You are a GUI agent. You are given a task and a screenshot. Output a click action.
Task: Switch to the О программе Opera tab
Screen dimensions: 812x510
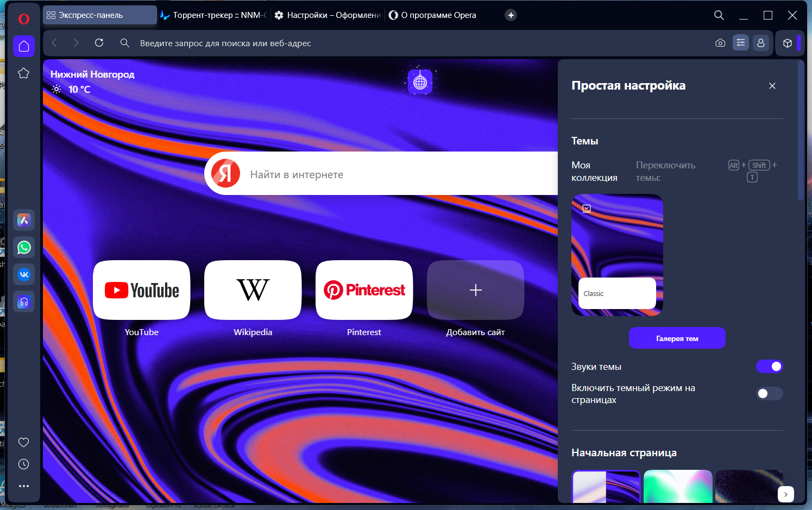(x=441, y=15)
